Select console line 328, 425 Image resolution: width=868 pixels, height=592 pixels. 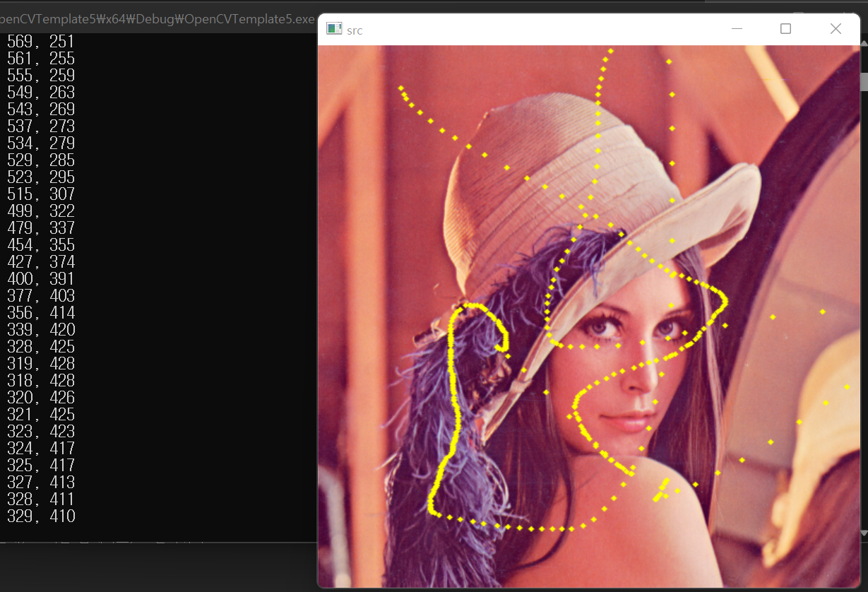(x=40, y=347)
